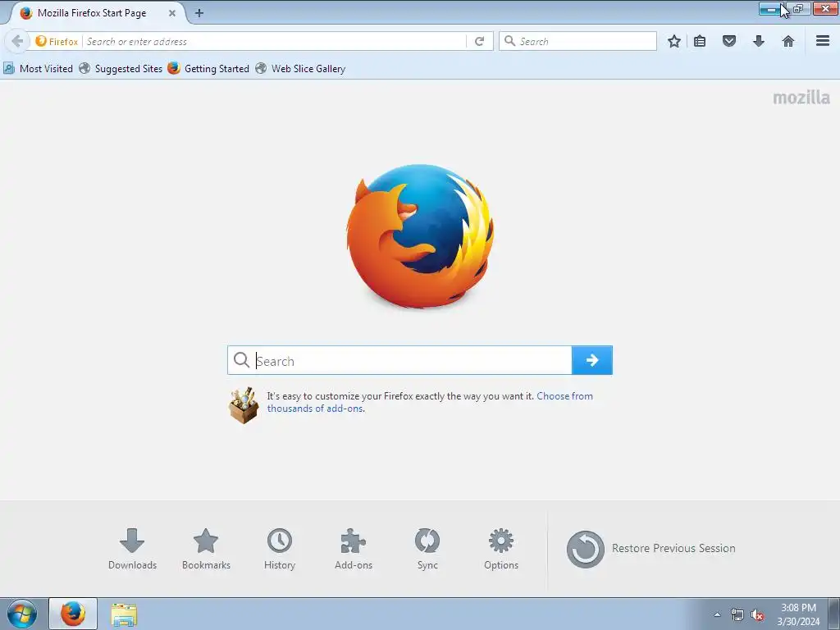Screen dimensions: 840x630
Task: Close the Mozilla Firefox Start Page tab
Action: point(172,13)
